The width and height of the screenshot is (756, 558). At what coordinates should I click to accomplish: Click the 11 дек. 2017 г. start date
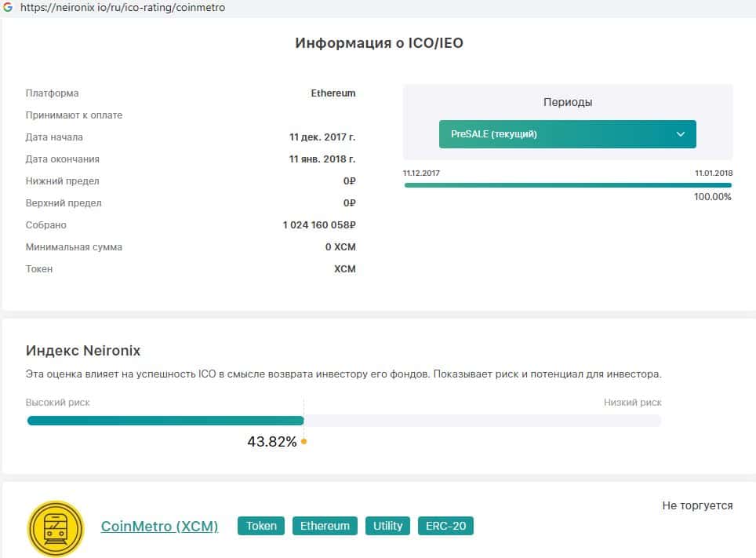coord(322,137)
